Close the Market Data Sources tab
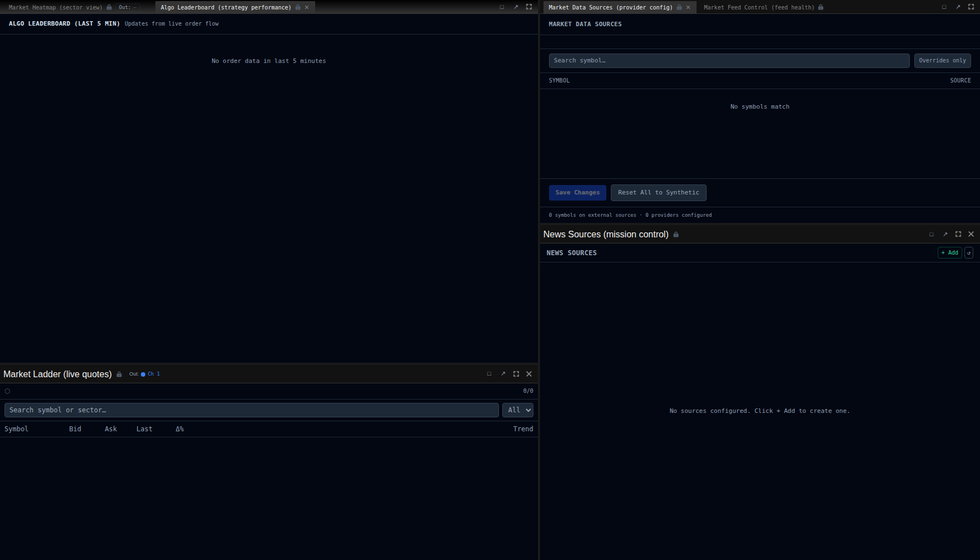980x560 pixels. 688,7
